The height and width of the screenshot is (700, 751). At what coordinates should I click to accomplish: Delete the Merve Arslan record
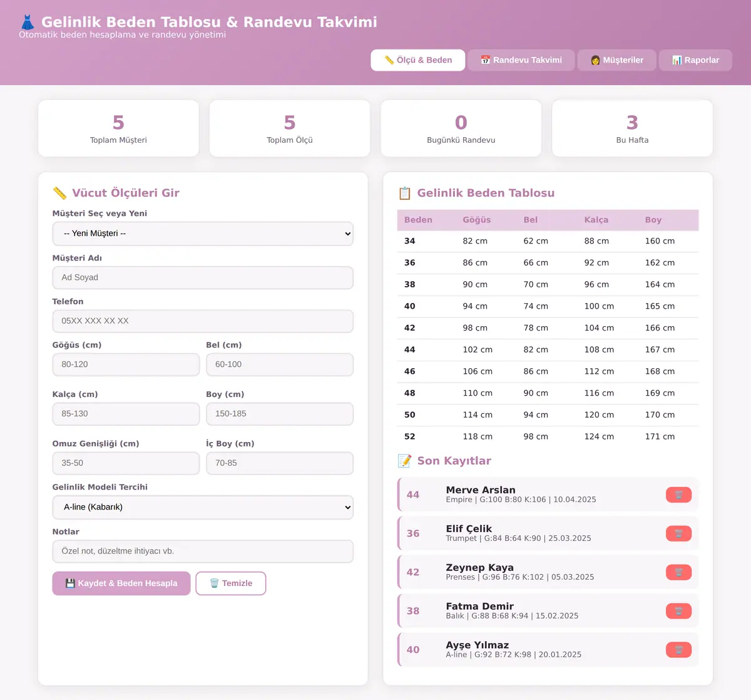(x=678, y=495)
